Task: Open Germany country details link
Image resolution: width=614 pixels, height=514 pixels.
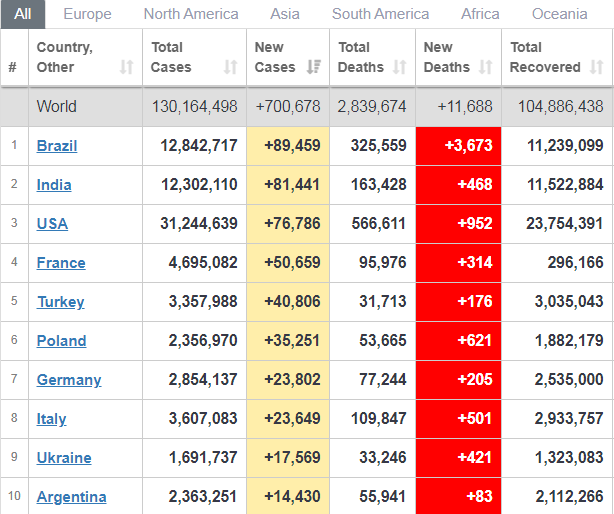Action: (69, 380)
